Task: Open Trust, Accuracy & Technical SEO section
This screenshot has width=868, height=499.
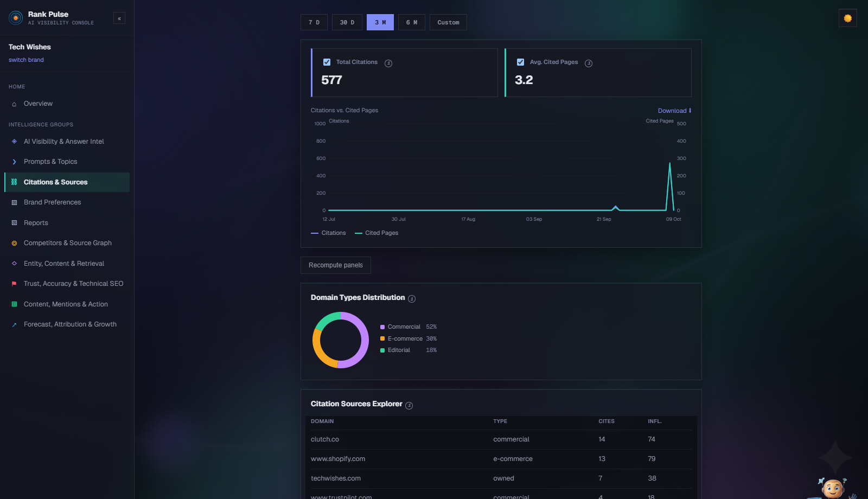Action: [67, 284]
